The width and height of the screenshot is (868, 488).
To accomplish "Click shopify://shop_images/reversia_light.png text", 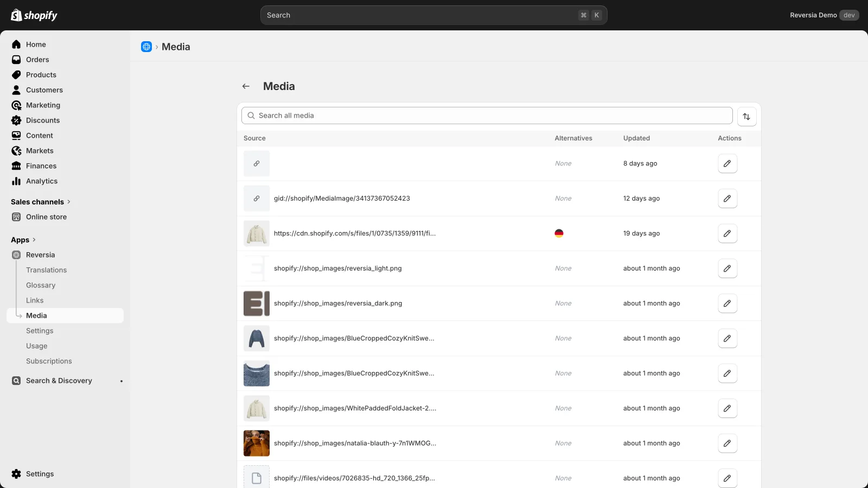I will coord(338,268).
